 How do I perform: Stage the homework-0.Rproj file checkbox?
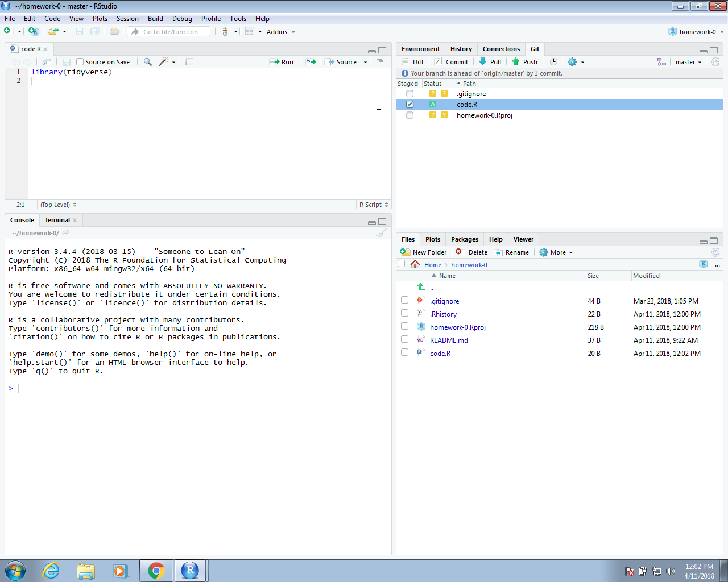pyautogui.click(x=409, y=115)
